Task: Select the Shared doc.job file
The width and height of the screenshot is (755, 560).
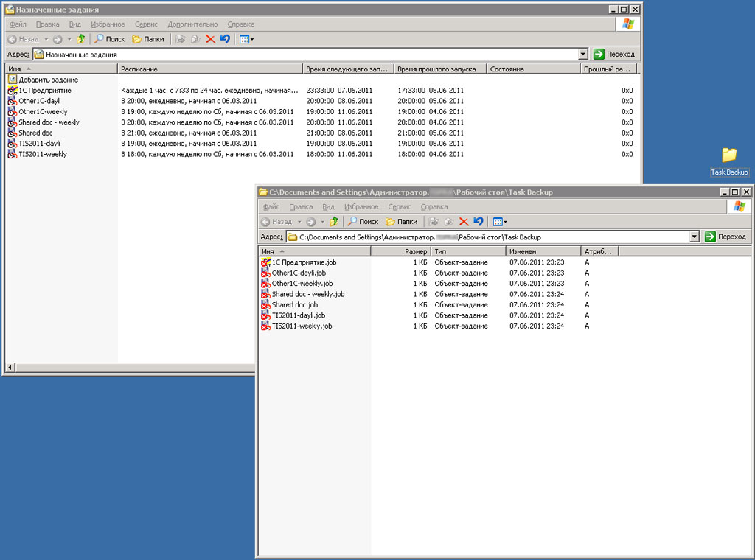Action: (x=294, y=305)
